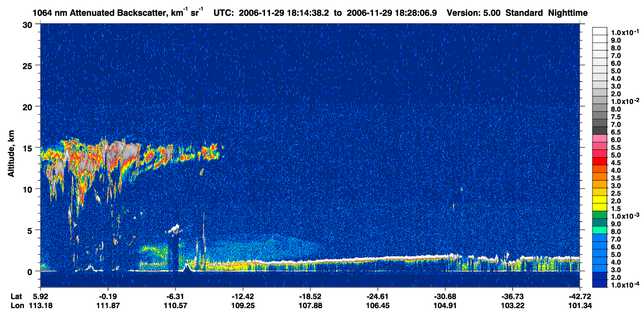Click the 'Lon' row label
Viewport: 644px width, 330px height.
click(x=17, y=305)
